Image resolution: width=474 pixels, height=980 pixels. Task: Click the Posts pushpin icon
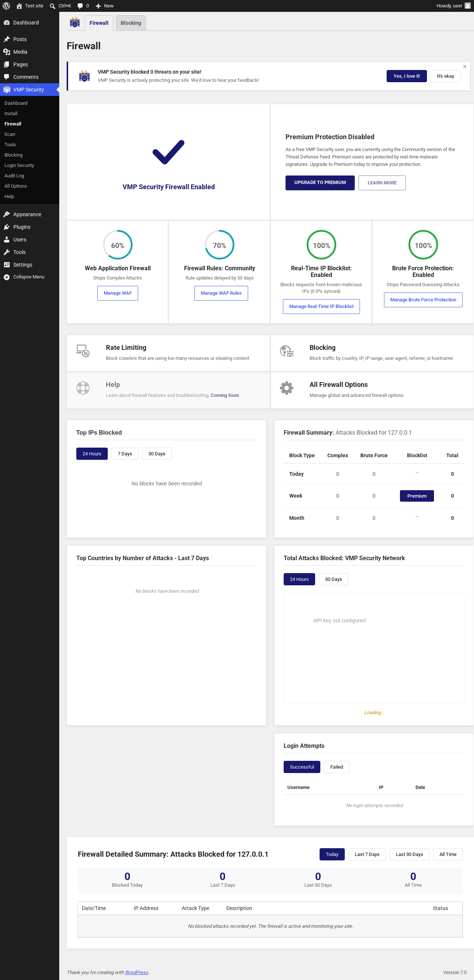6,39
